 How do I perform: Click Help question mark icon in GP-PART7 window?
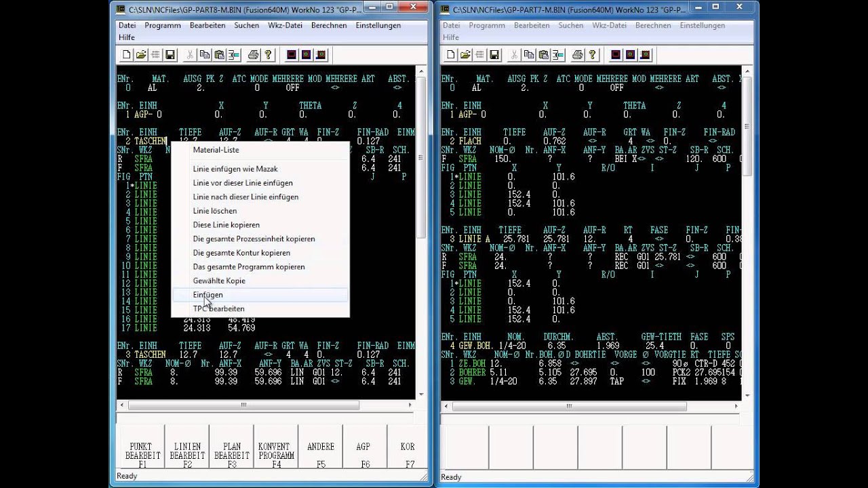tap(592, 55)
